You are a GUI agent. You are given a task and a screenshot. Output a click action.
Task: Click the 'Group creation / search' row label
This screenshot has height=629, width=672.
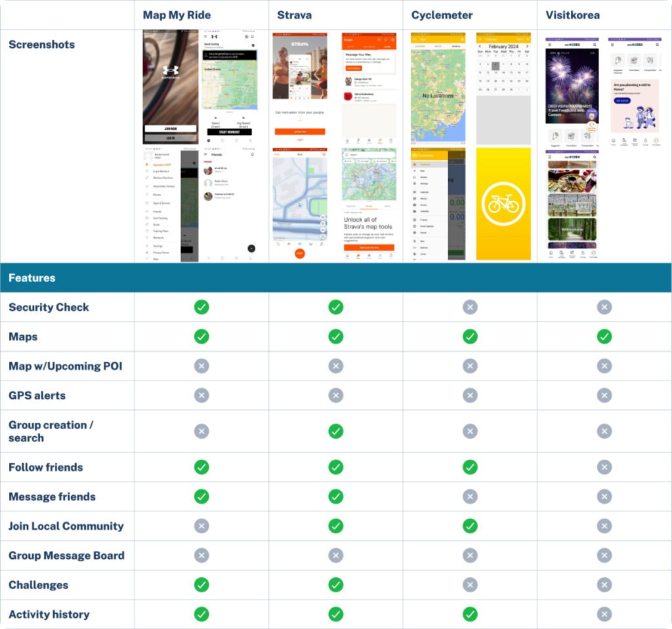(x=51, y=431)
